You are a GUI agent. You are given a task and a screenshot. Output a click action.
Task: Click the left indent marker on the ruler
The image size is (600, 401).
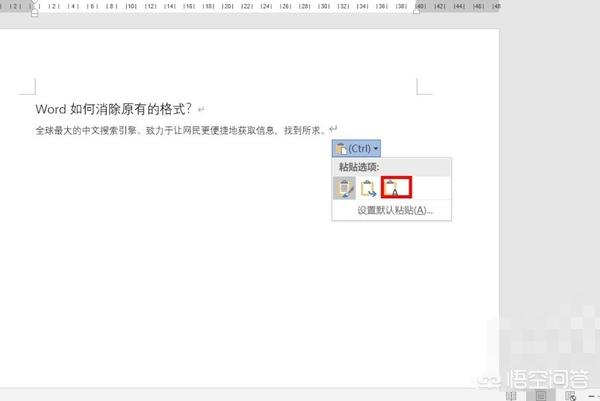(35, 13)
